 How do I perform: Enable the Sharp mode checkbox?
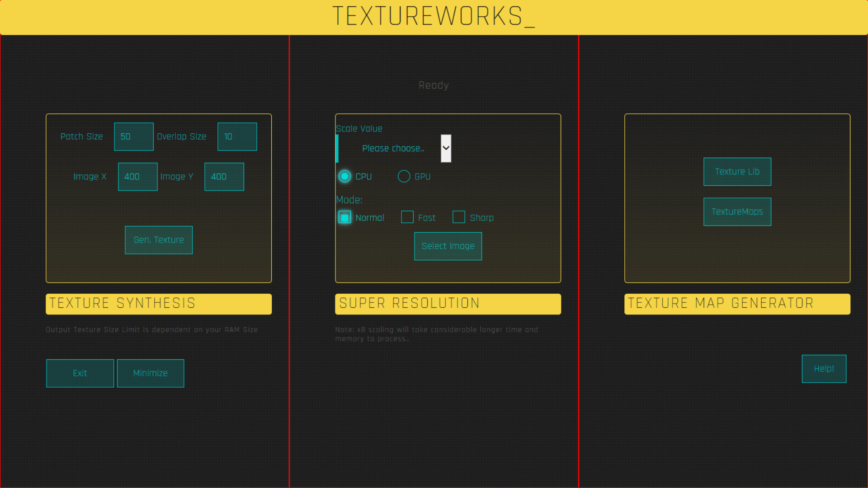(x=459, y=217)
